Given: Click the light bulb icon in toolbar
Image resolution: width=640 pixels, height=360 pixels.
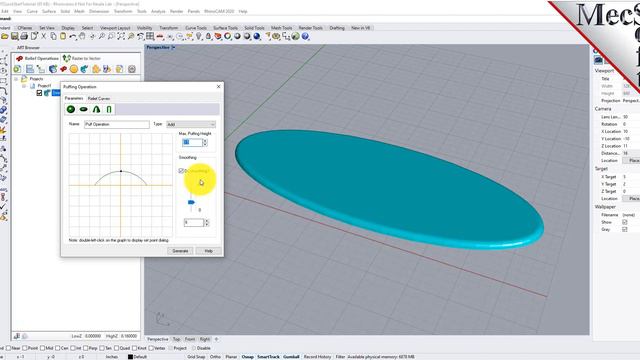Looking at the screenshot, I should [199, 36].
